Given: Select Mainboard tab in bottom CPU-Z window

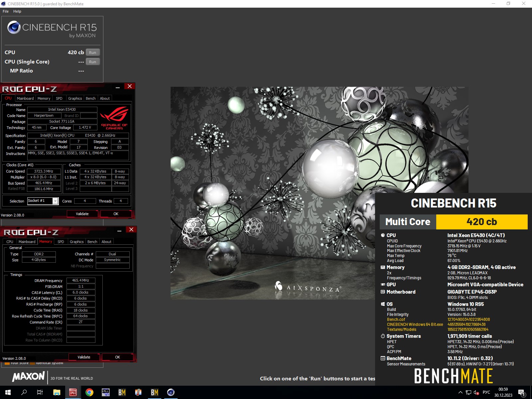Looking at the screenshot, I should 27,242.
